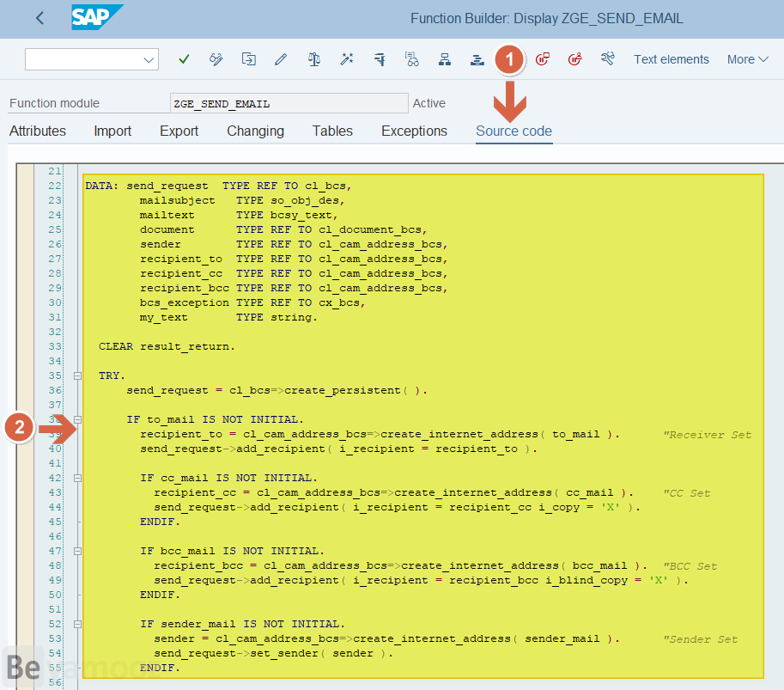784x690 pixels.
Task: Click the "Sender Set comment
Action: pyautogui.click(x=701, y=639)
